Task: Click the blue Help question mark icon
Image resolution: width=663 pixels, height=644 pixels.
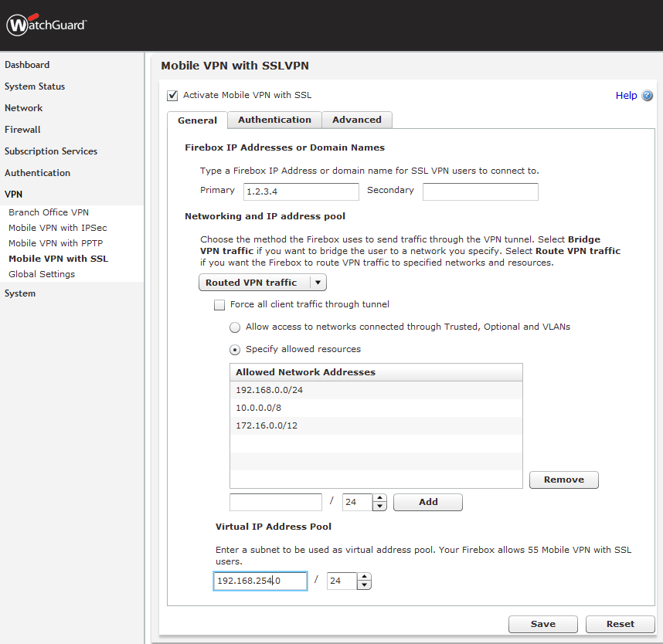Action: pyautogui.click(x=647, y=96)
